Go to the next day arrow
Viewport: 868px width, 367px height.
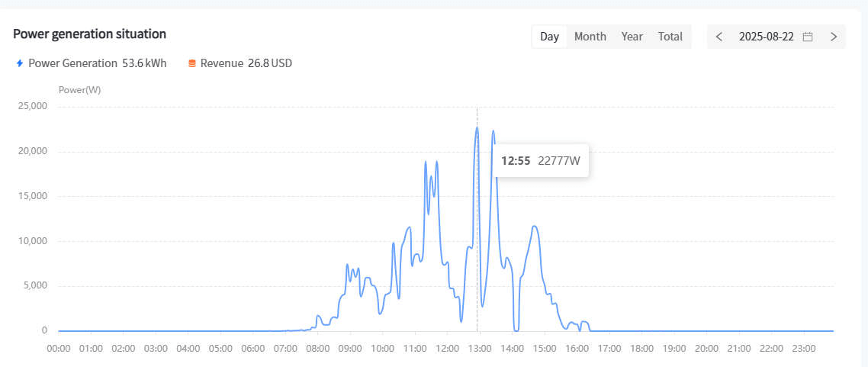tap(834, 37)
